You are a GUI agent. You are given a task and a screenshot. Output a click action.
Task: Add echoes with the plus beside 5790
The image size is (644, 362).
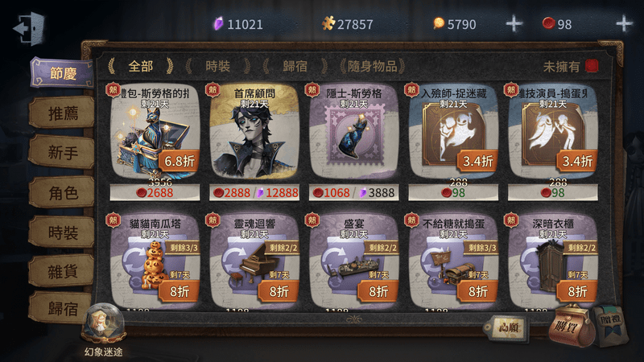point(514,24)
